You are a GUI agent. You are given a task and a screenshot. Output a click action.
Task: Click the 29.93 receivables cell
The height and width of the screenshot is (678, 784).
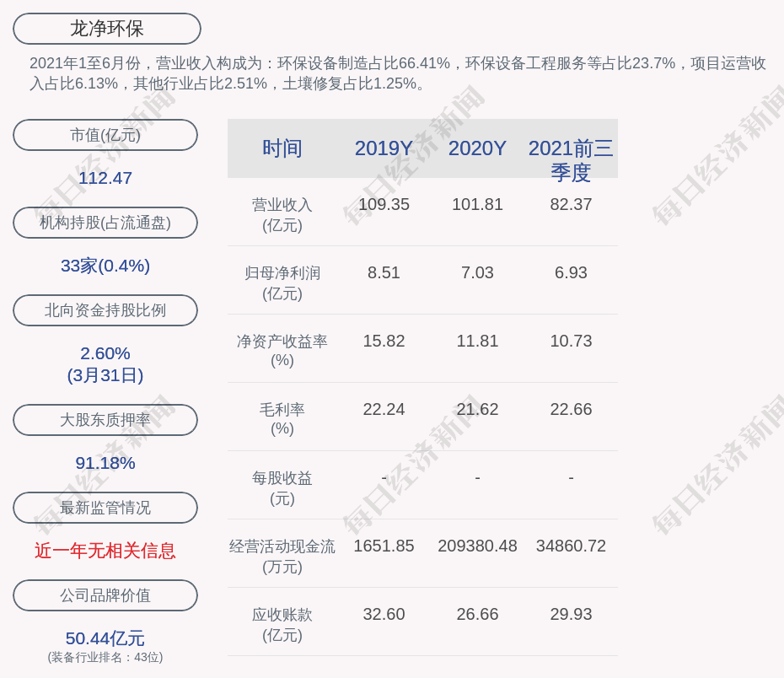point(571,615)
